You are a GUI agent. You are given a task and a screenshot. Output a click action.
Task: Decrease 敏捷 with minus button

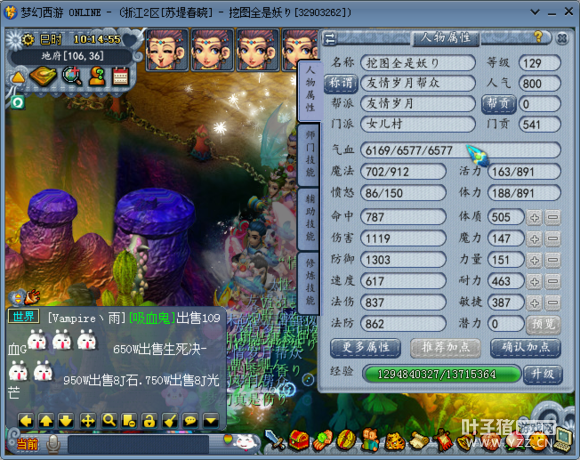[x=553, y=303]
